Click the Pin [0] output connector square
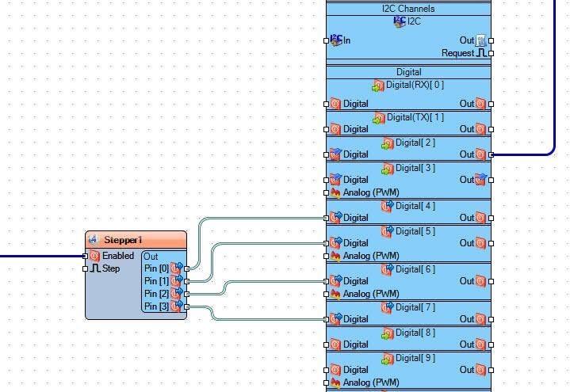 (x=187, y=268)
